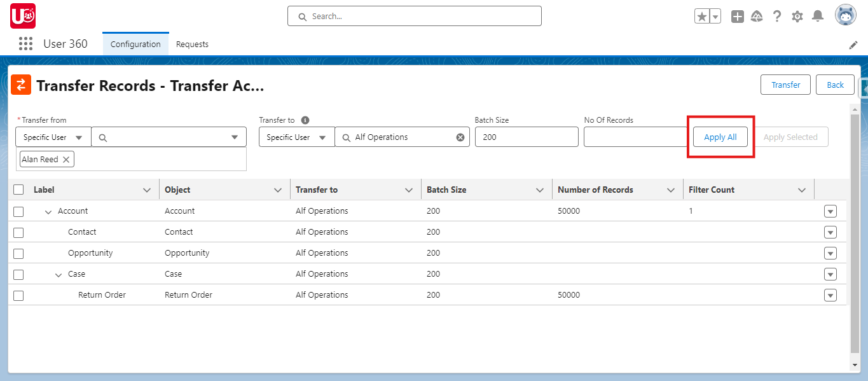Open the Global Actions plus icon
This screenshot has width=868, height=381.
coord(737,17)
